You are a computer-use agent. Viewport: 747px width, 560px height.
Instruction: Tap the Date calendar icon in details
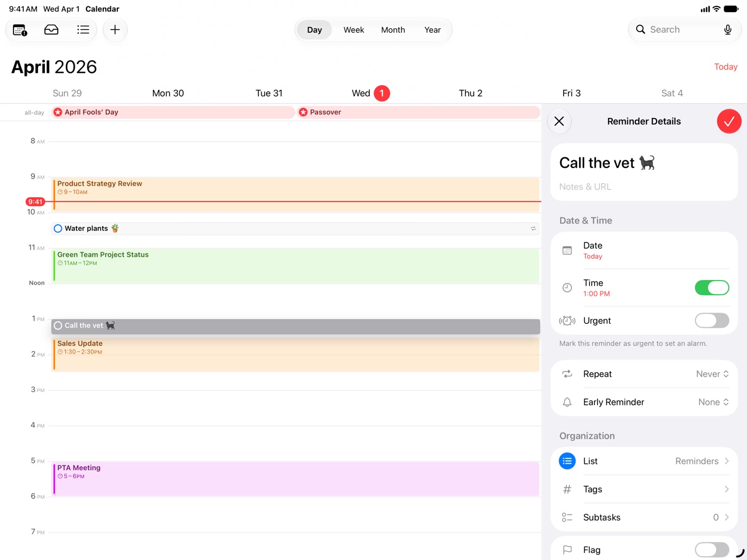[567, 251]
